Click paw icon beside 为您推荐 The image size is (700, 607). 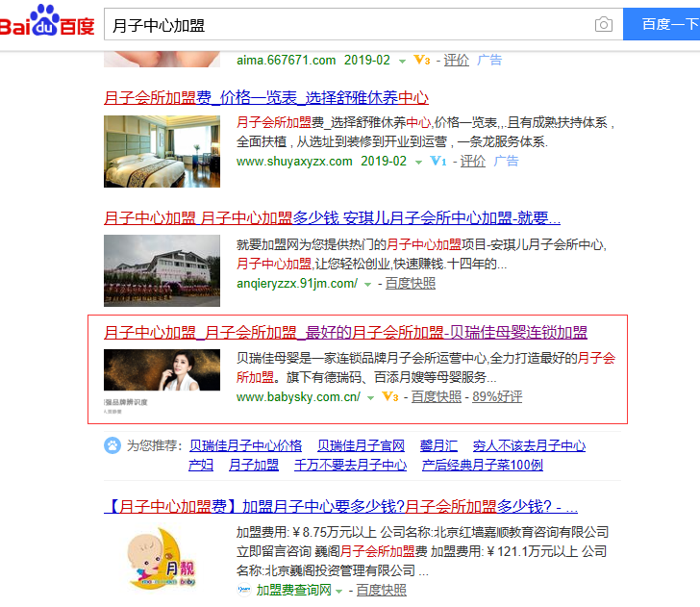point(112,445)
